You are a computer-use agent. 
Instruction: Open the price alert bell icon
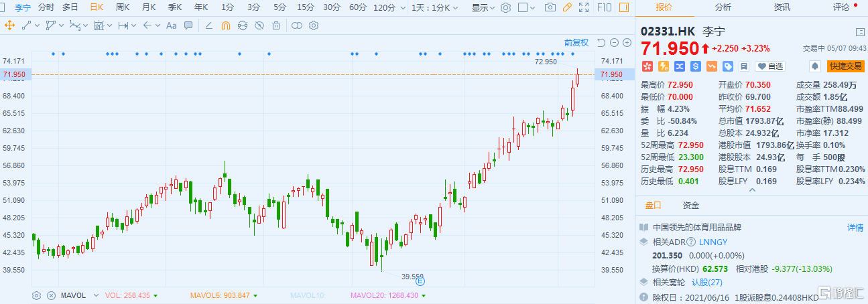[815, 66]
